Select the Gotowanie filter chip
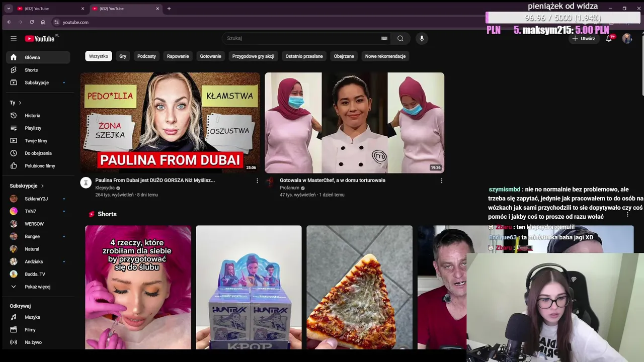This screenshot has width=644, height=362. 210,56
